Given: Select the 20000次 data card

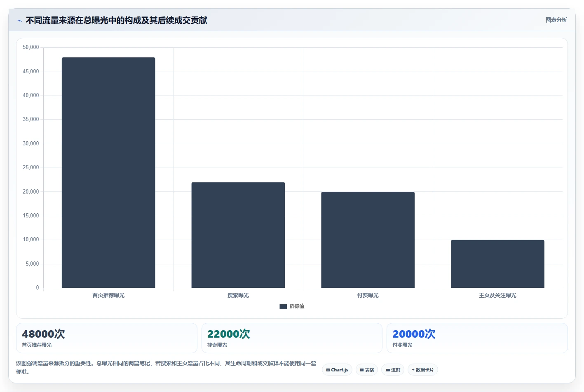Looking at the screenshot, I should pyautogui.click(x=477, y=338).
